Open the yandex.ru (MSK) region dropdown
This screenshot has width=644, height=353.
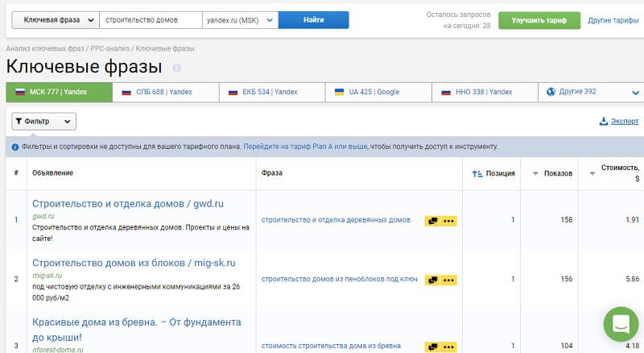[x=239, y=20]
